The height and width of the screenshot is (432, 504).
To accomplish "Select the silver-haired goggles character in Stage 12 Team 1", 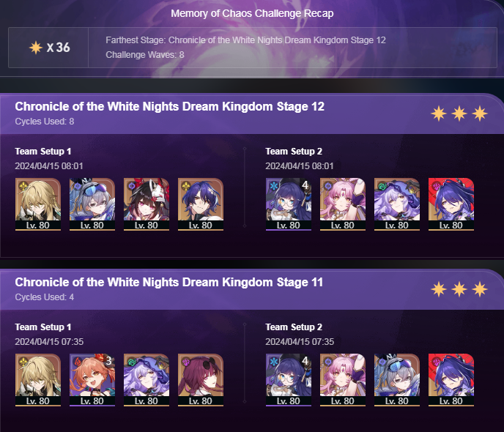I will 92,204.
